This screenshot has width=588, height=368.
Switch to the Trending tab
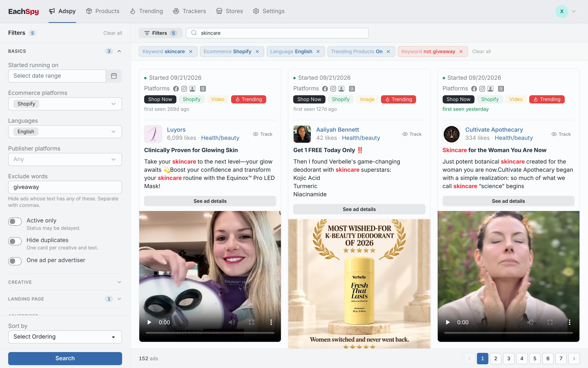[x=146, y=11]
